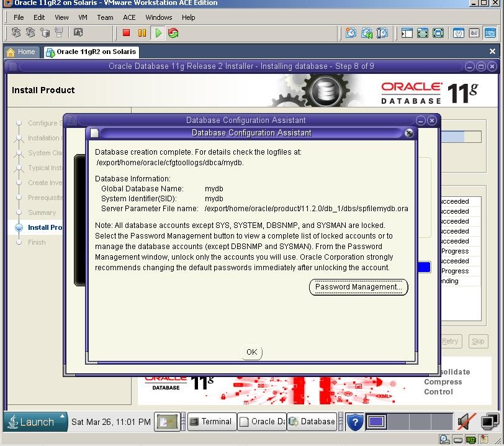Click OK in the Database Configuration Assistant

click(x=251, y=352)
